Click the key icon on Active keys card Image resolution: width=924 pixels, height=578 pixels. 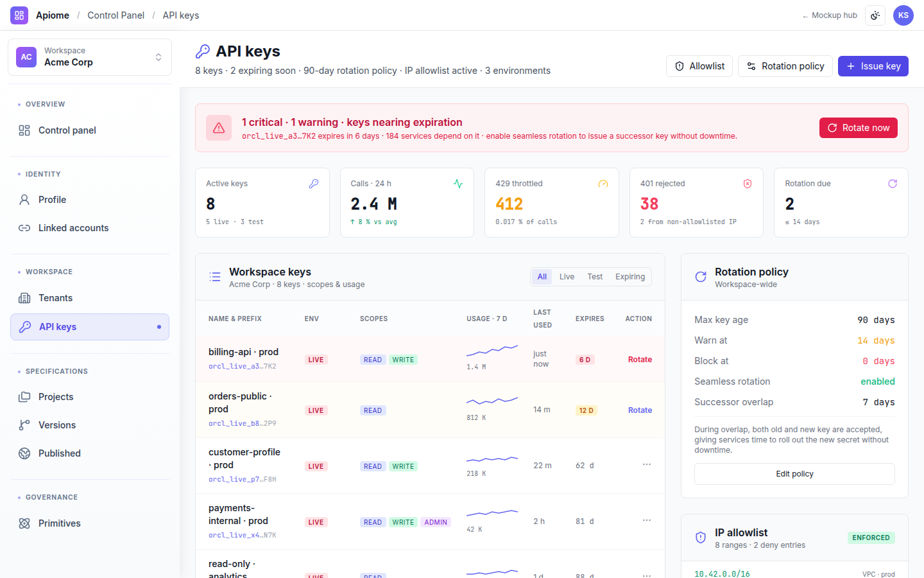pyautogui.click(x=314, y=184)
